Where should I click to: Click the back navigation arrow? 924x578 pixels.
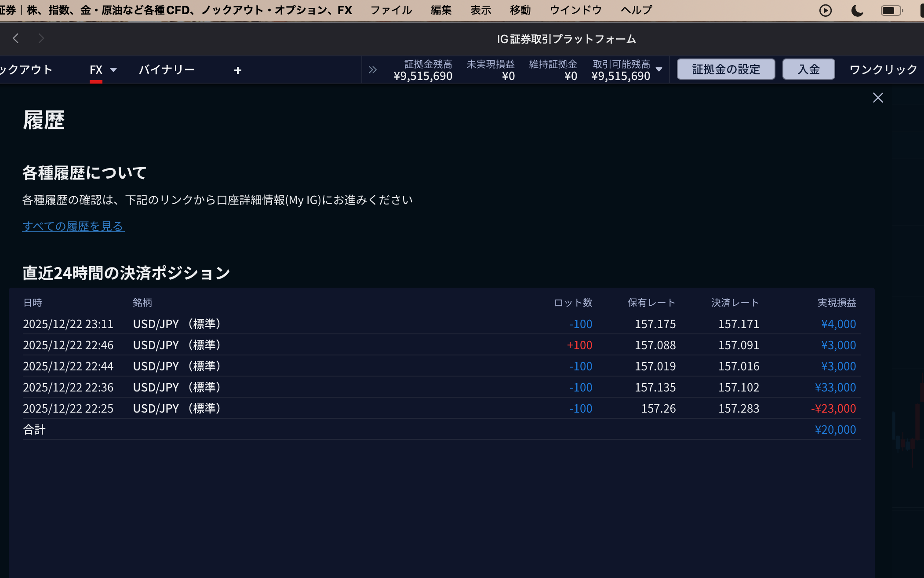(x=16, y=39)
